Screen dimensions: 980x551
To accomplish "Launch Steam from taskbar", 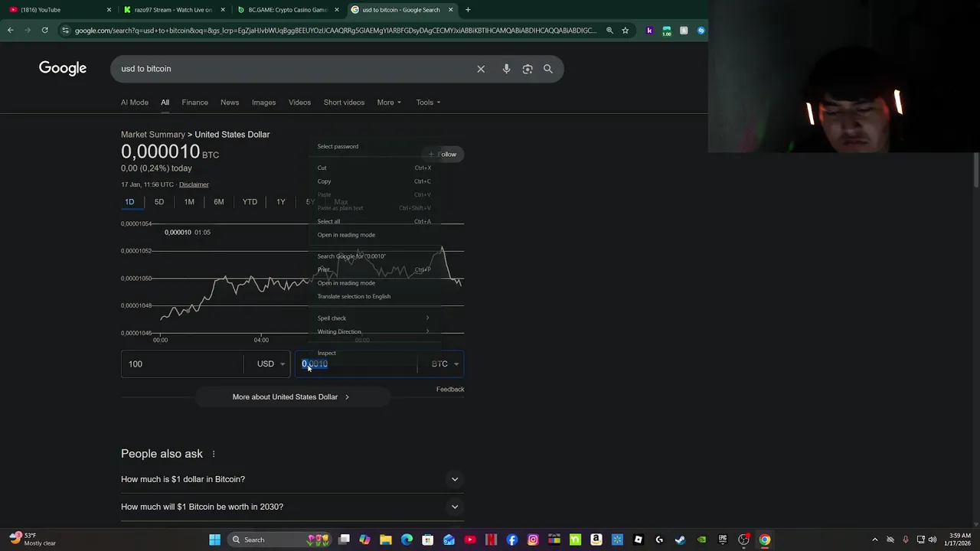I will (x=681, y=540).
